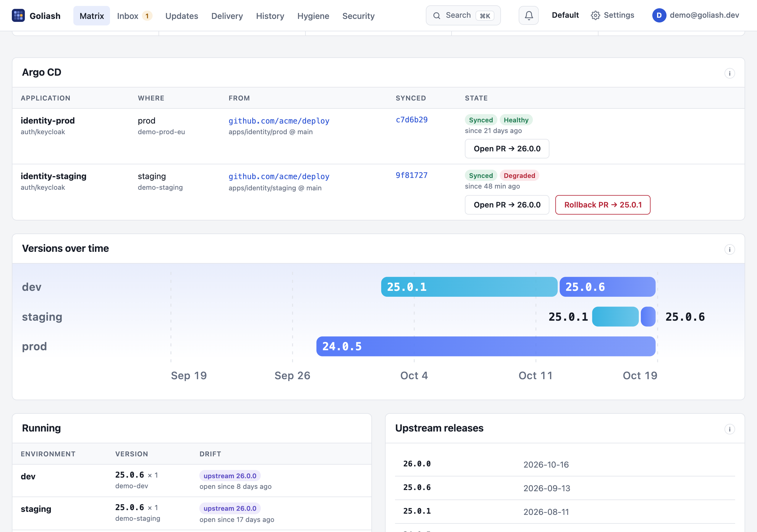
Task: Go to the Updates tab
Action: [182, 16]
